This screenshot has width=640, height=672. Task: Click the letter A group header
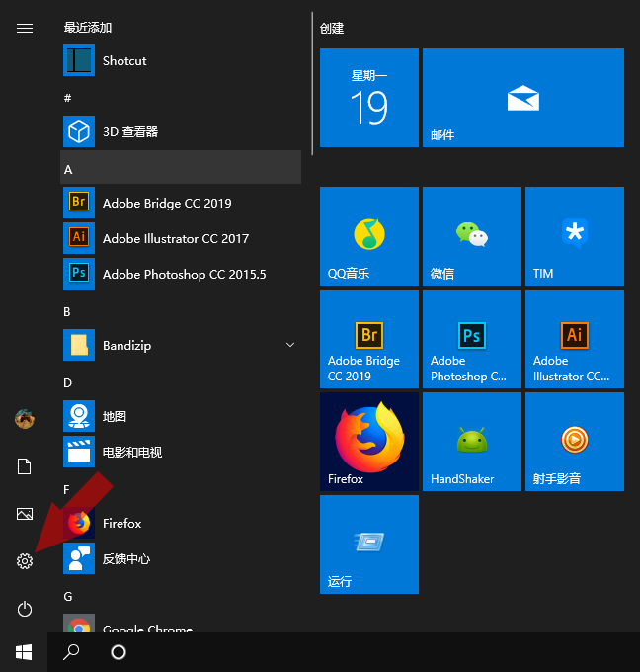click(x=181, y=167)
